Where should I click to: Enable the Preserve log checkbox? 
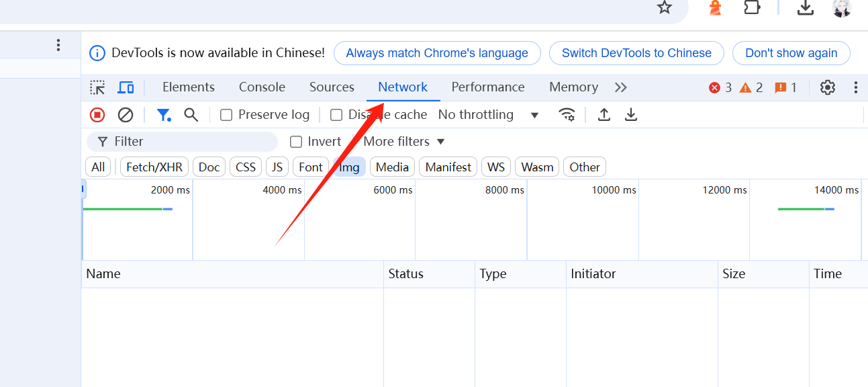tap(226, 115)
